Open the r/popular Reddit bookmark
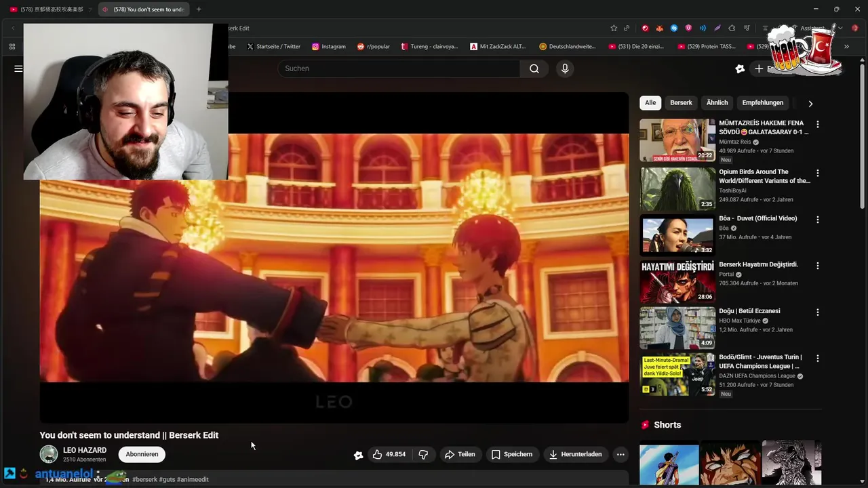 point(373,46)
